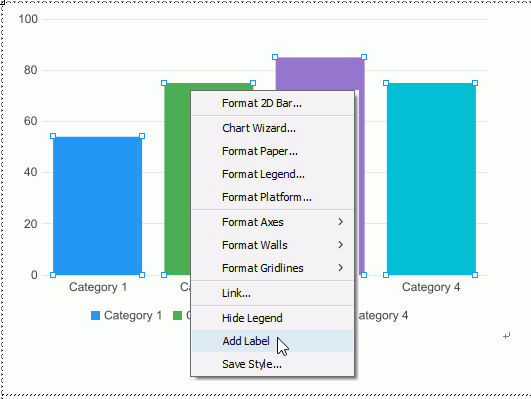Click the 60 value axis label
This screenshot has height=399, width=531.
(30, 121)
